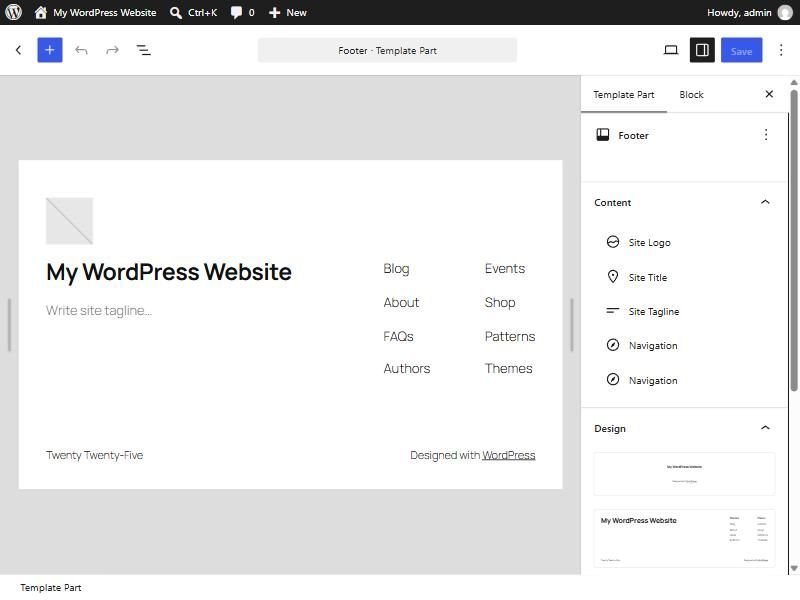Redo the last undone change
This screenshot has width=800, height=600.
tap(112, 50)
